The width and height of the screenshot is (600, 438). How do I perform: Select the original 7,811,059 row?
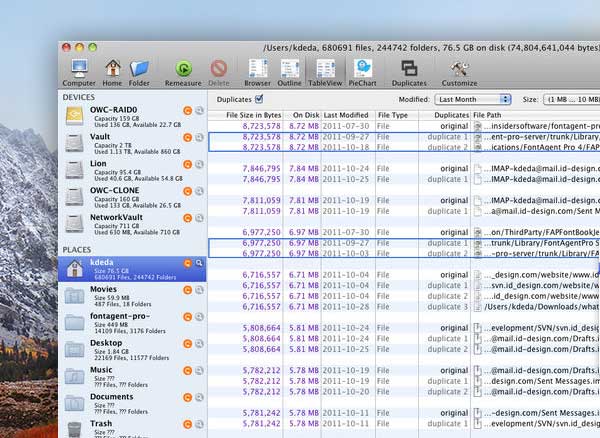[404, 200]
